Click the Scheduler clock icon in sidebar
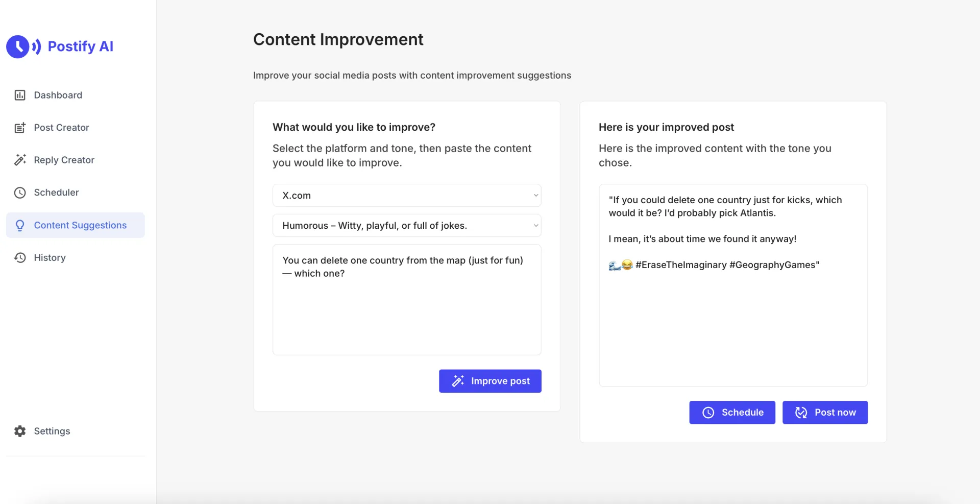This screenshot has width=980, height=504. coord(20,193)
